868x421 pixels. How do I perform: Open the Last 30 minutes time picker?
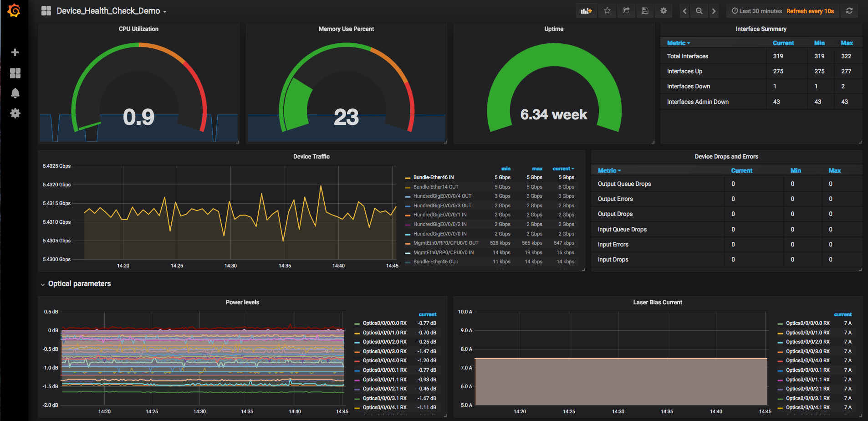click(x=757, y=11)
